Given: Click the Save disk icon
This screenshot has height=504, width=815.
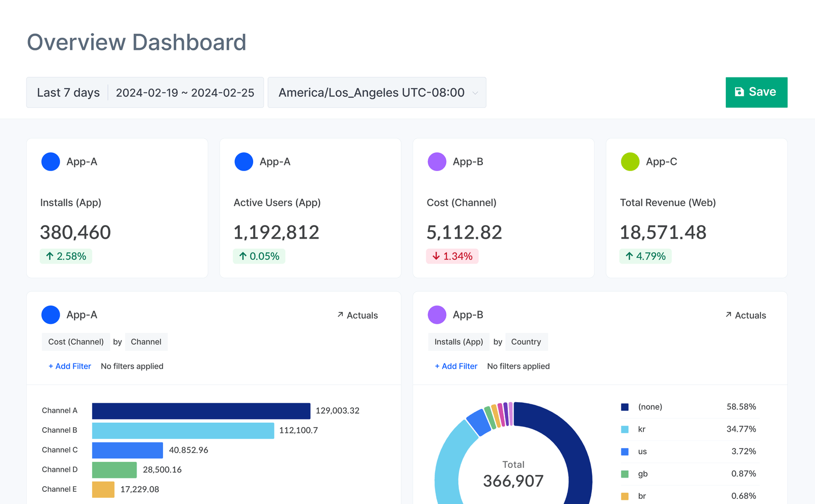Looking at the screenshot, I should 739,92.
